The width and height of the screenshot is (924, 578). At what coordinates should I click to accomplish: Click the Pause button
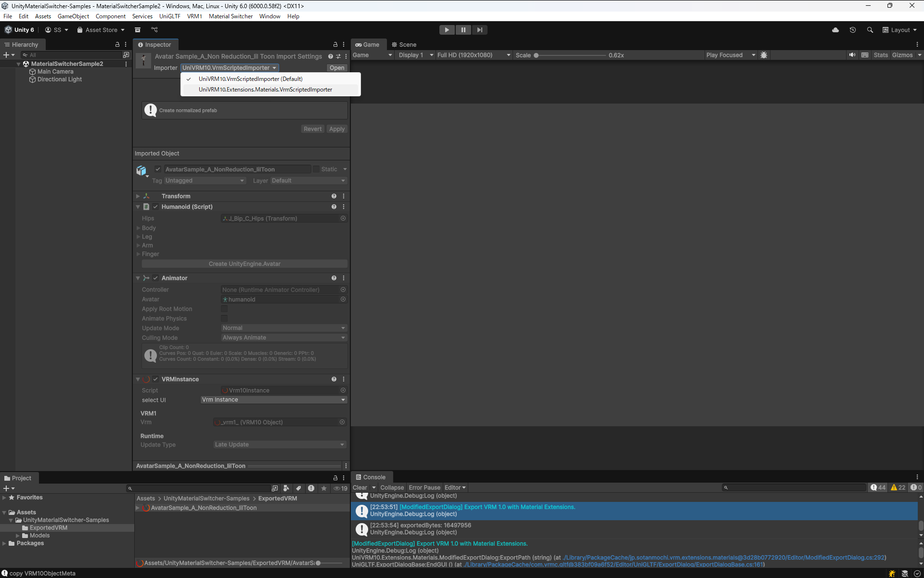click(463, 30)
